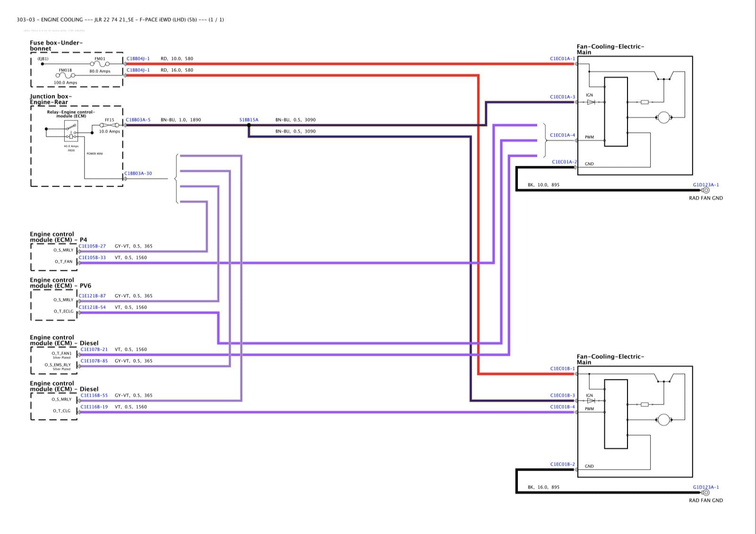Follow the C1E105B-27 connector link
The height and width of the screenshot is (534, 756).
(93, 246)
